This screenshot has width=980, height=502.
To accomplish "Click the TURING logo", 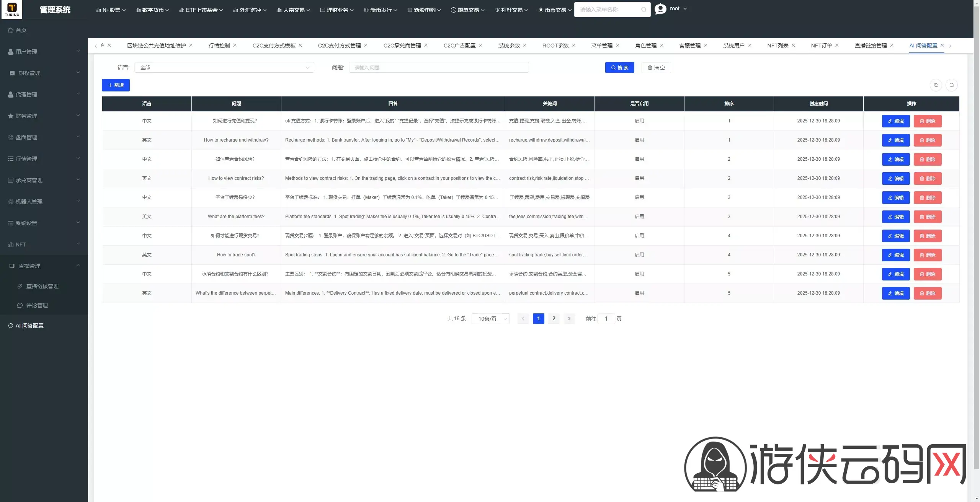I will click(x=12, y=10).
